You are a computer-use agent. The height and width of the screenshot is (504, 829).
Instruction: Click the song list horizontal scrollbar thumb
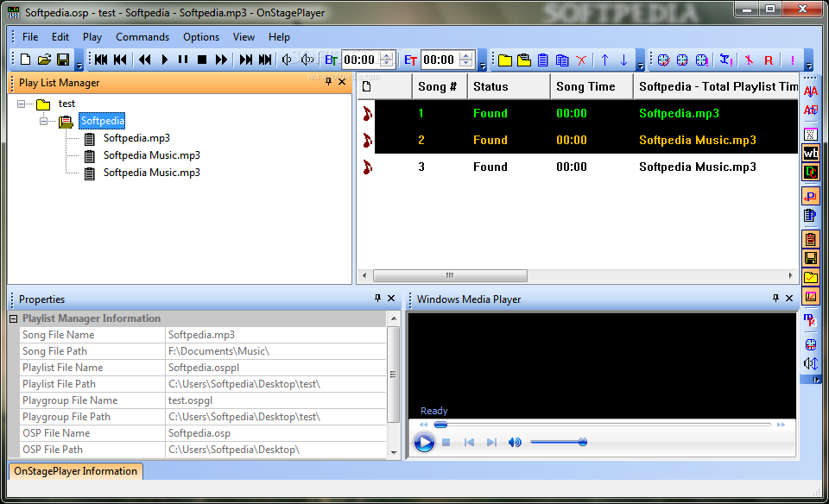pos(450,275)
